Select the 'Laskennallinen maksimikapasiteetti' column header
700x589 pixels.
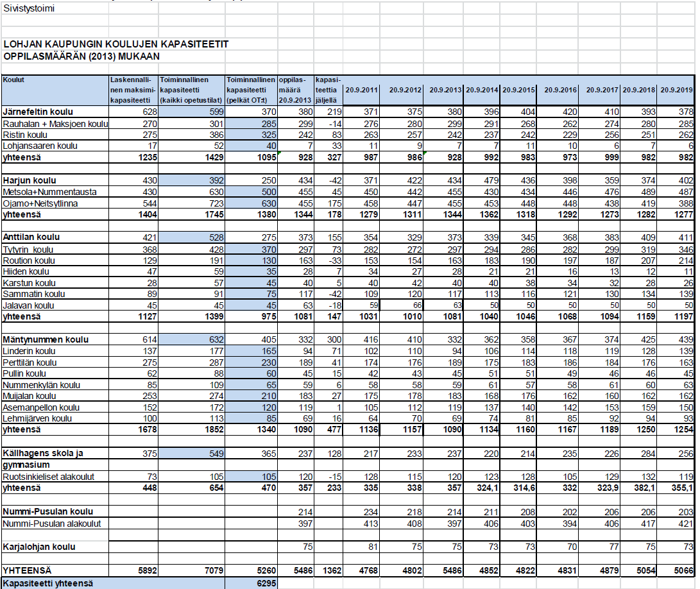(133, 90)
